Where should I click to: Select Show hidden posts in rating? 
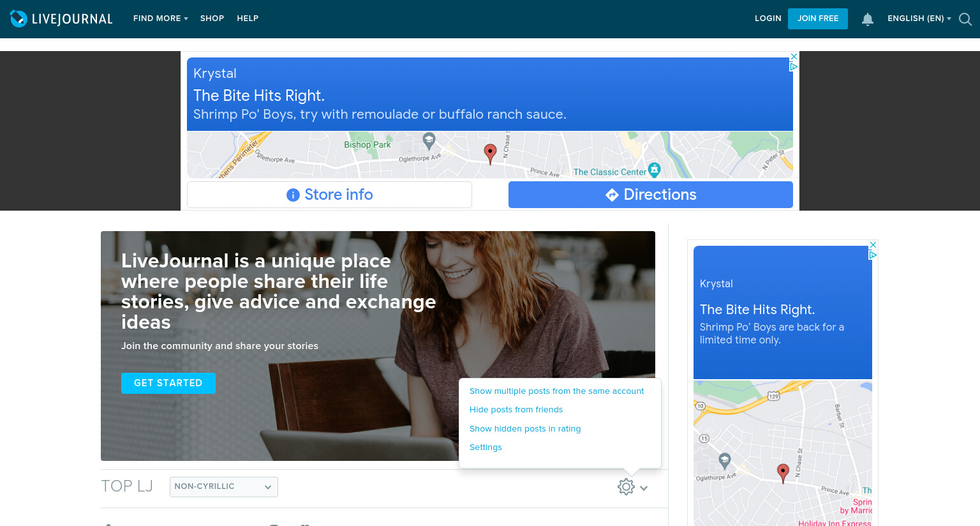(x=525, y=429)
